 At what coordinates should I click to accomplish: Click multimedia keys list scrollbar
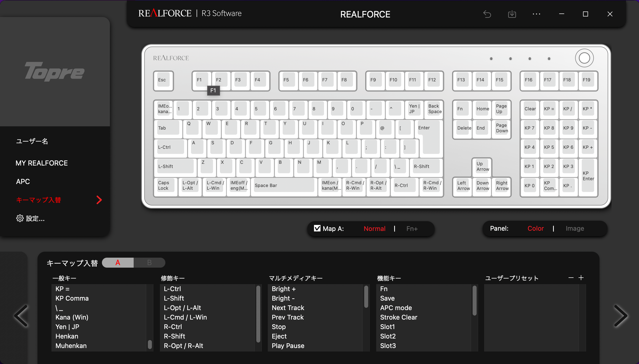tap(366, 297)
